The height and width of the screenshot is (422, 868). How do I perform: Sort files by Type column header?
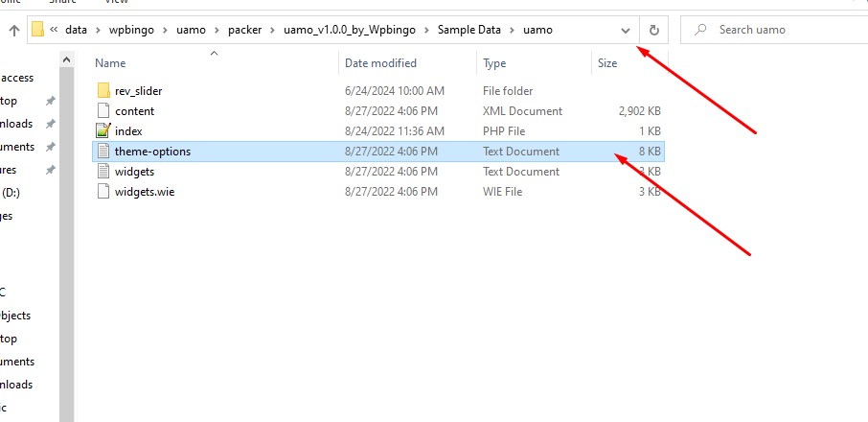coord(494,63)
